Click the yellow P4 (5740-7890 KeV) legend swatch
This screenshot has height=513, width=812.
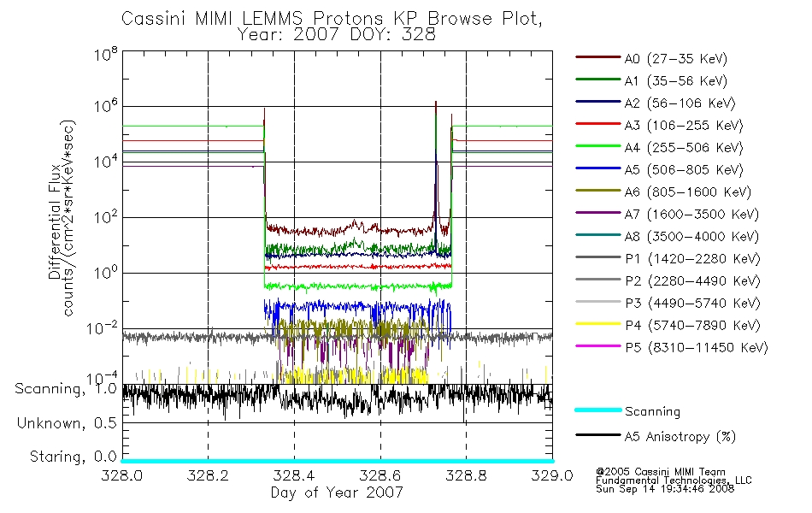[597, 324]
